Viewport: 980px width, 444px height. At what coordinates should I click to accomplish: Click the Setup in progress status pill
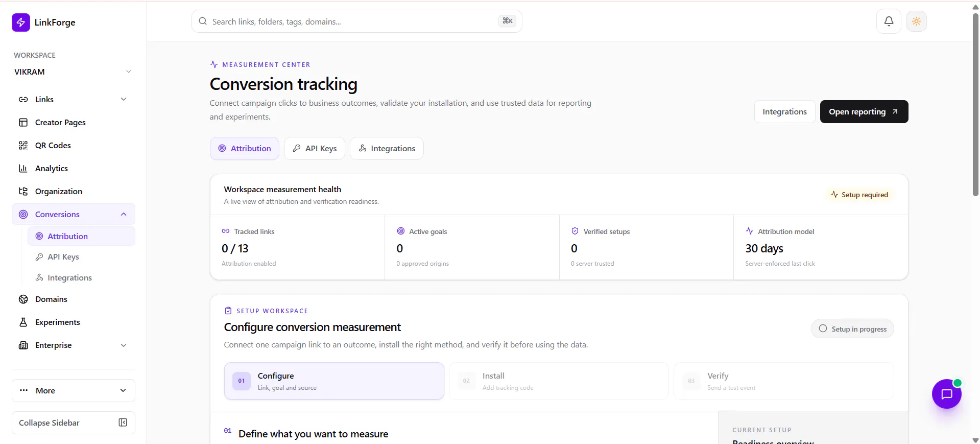click(x=852, y=329)
